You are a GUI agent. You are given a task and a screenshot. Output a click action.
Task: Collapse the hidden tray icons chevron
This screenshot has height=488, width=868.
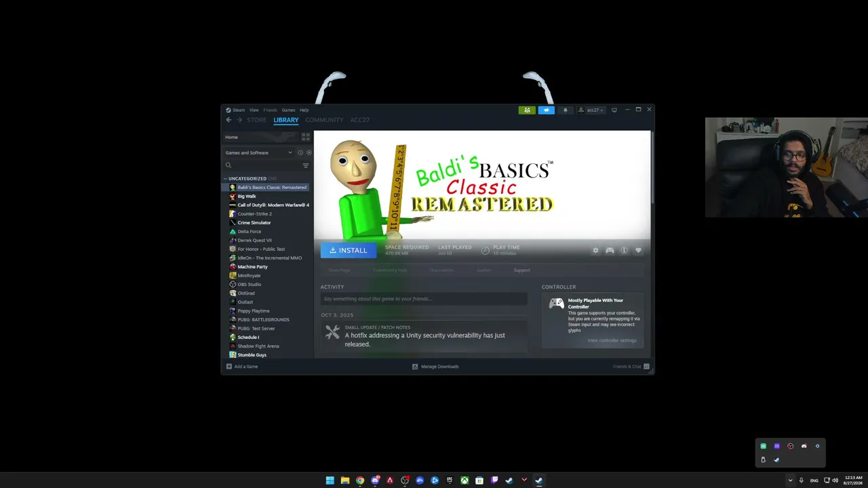click(x=790, y=481)
